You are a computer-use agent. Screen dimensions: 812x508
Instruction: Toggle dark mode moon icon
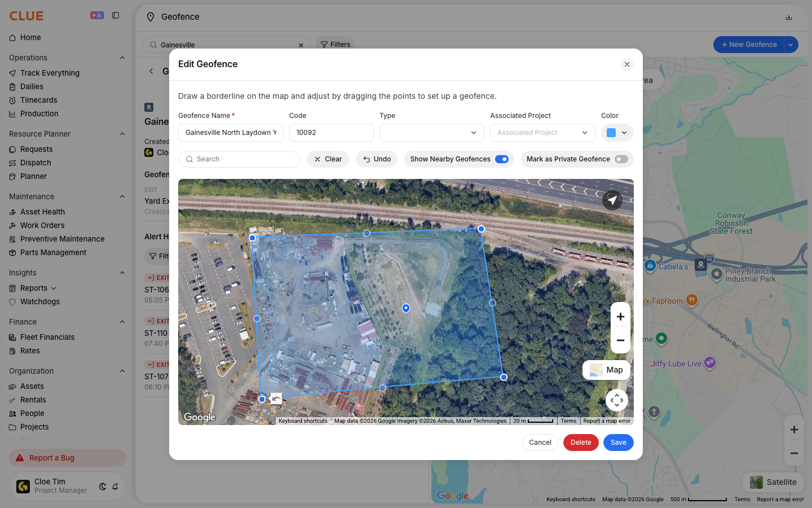click(103, 487)
